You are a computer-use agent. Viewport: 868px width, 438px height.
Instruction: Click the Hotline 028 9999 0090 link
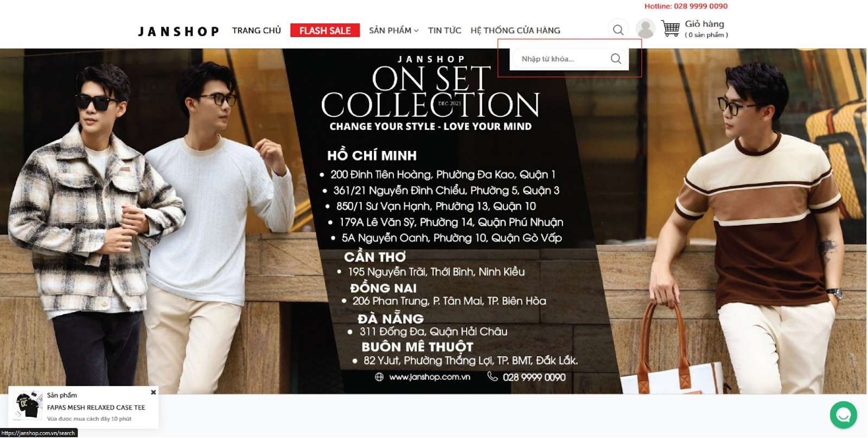pyautogui.click(x=686, y=6)
